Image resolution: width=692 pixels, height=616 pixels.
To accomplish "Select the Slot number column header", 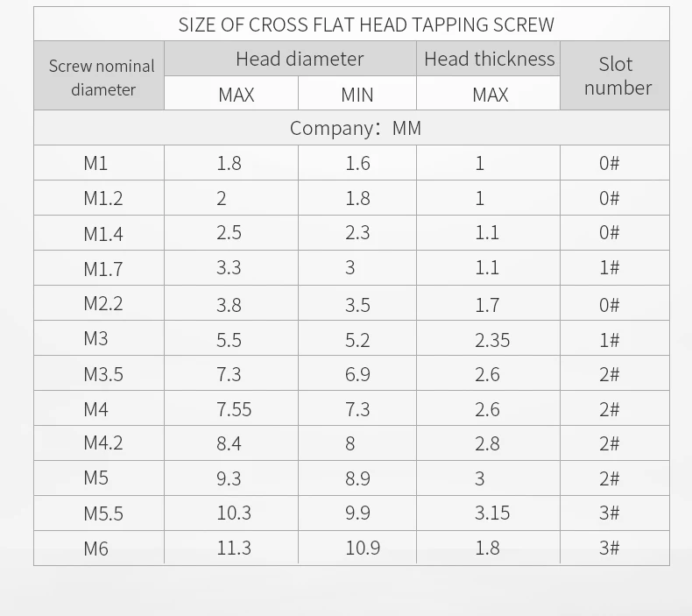I will pyautogui.click(x=617, y=76).
